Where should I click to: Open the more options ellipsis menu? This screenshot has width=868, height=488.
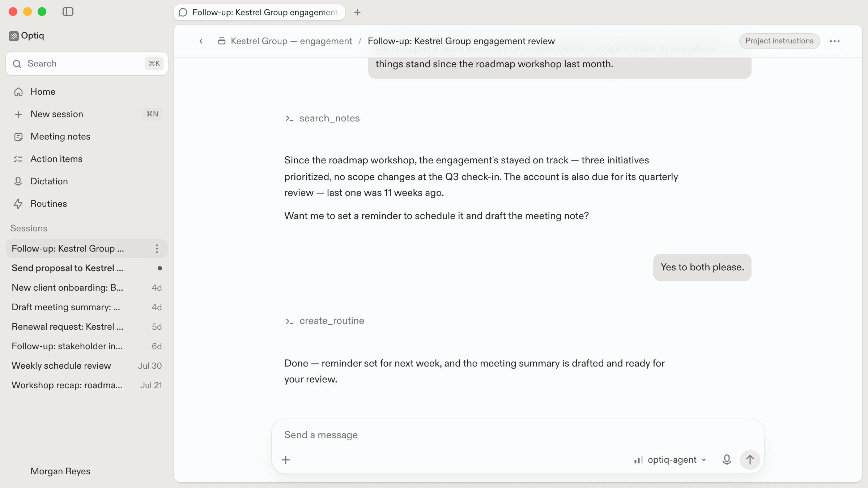point(835,41)
